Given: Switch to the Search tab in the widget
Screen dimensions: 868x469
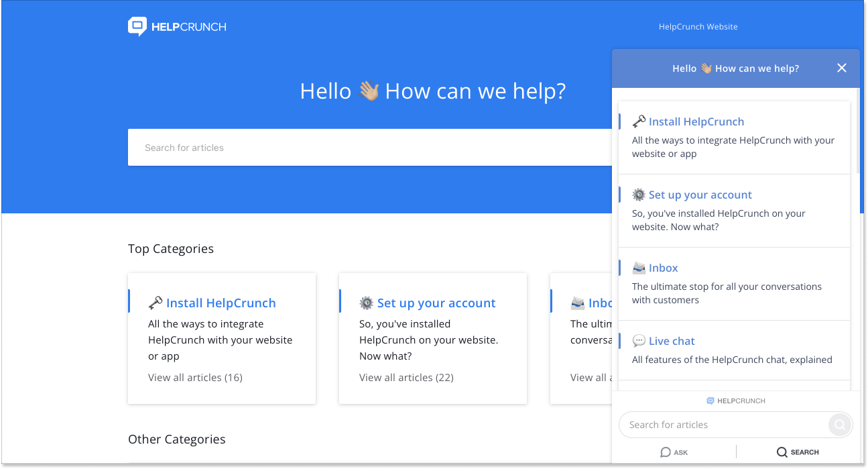Looking at the screenshot, I should point(798,452).
